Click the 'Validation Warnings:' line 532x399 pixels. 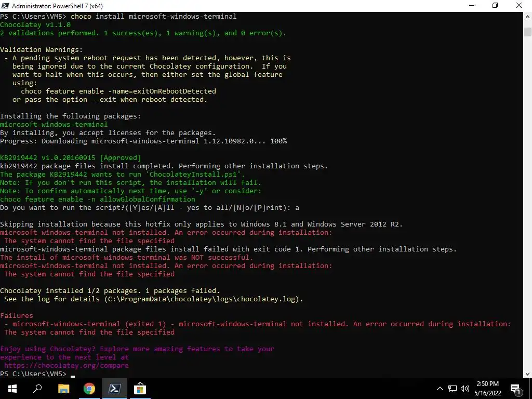(42, 49)
